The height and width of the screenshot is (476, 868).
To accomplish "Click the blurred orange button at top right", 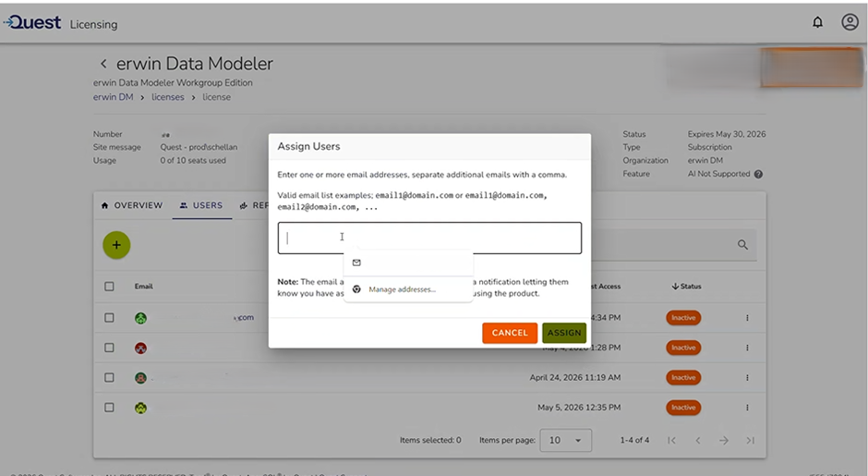I will tap(812, 67).
